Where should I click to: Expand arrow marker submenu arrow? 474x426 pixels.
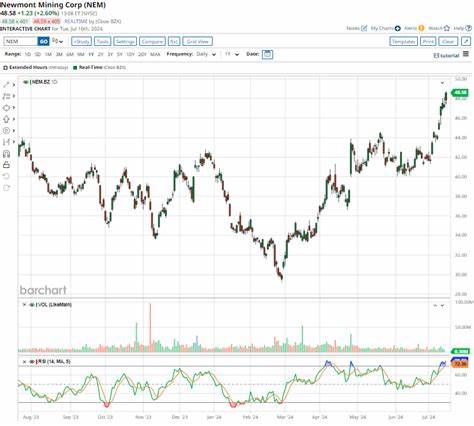[x=14, y=119]
